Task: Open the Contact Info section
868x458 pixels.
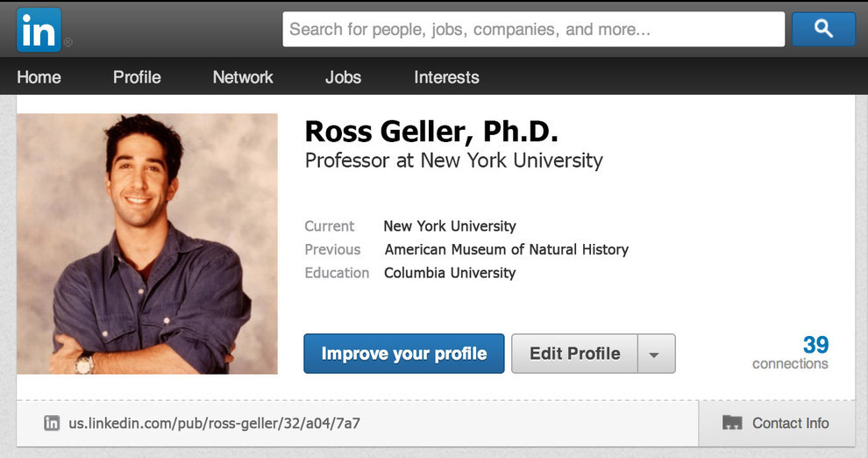Action: (x=789, y=424)
